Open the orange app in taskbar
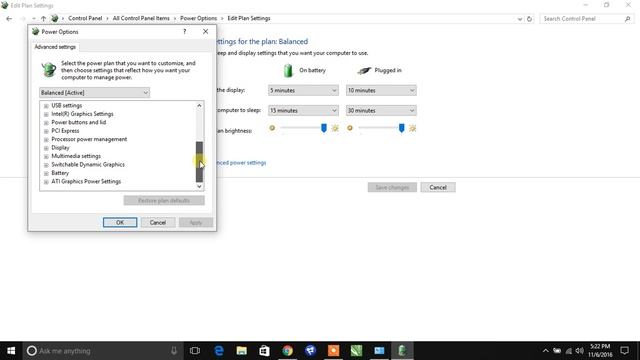640x360 pixels. [x=333, y=351]
